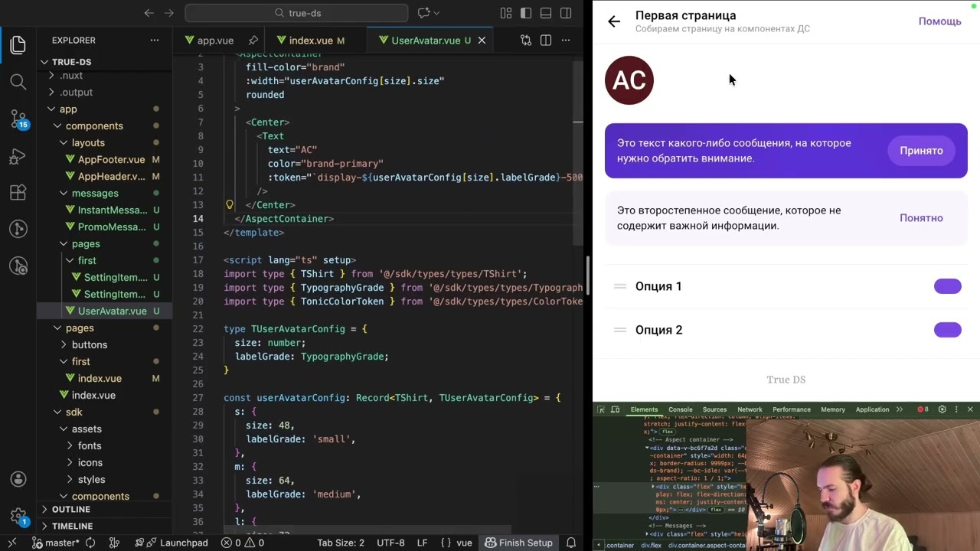Open the DevTools Network tab

750,409
